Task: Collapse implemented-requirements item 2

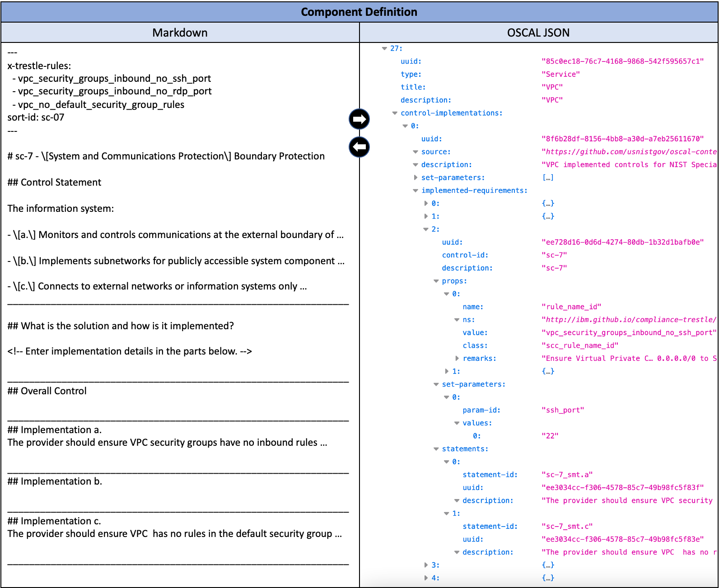Action: (425, 229)
